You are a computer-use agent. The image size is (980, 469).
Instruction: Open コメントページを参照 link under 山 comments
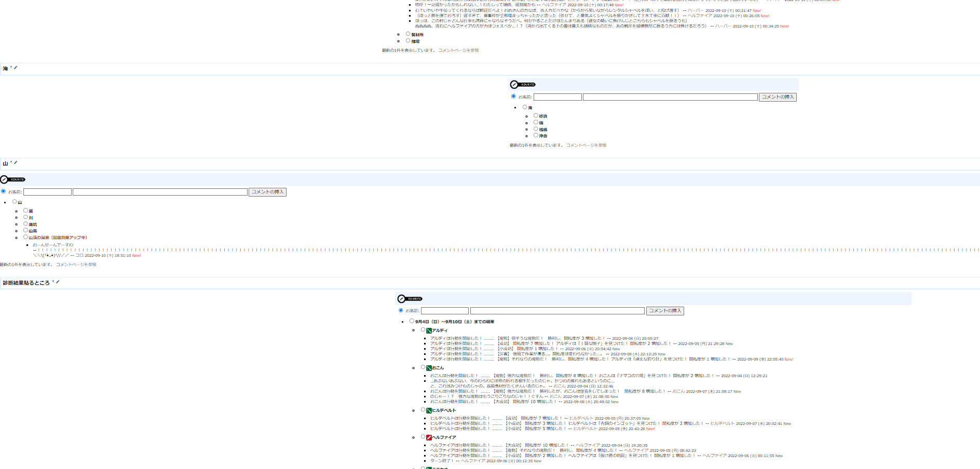tap(76, 265)
